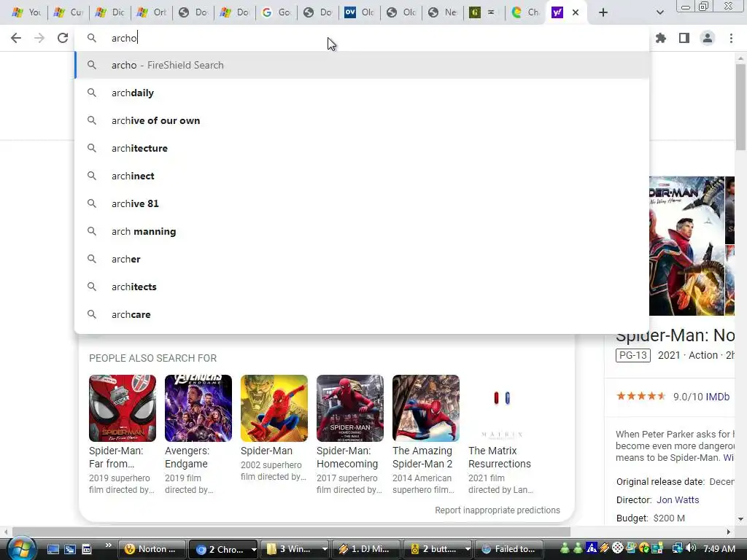Viewport: 747px width, 560px height.
Task: Open the '2 butt...' taskbar group
Action: point(438,549)
